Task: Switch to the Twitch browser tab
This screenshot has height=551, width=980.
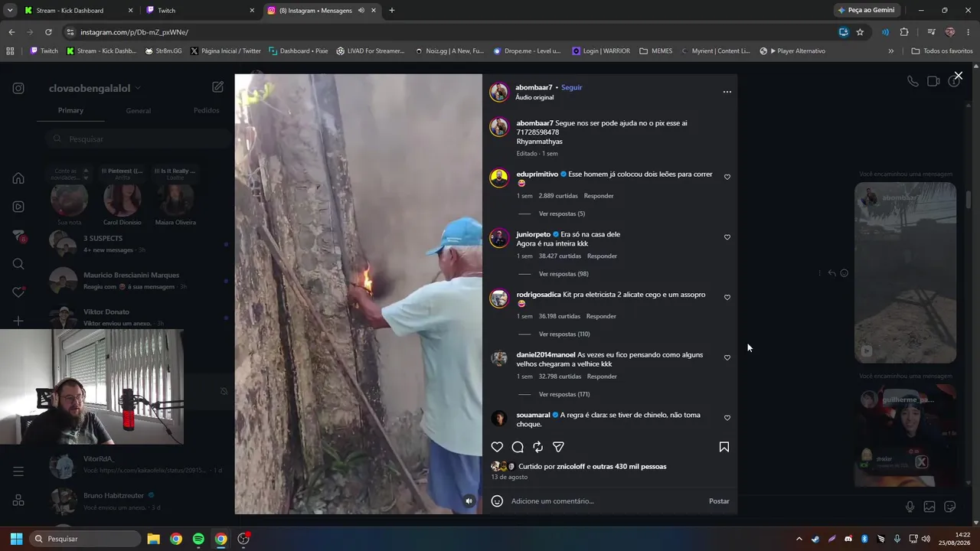Action: (201, 11)
